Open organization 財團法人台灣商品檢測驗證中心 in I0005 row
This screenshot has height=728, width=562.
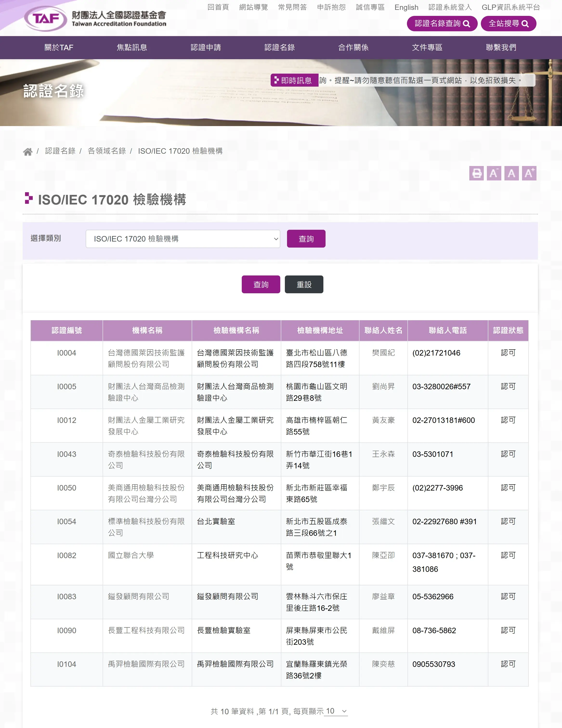pyautogui.click(x=146, y=392)
